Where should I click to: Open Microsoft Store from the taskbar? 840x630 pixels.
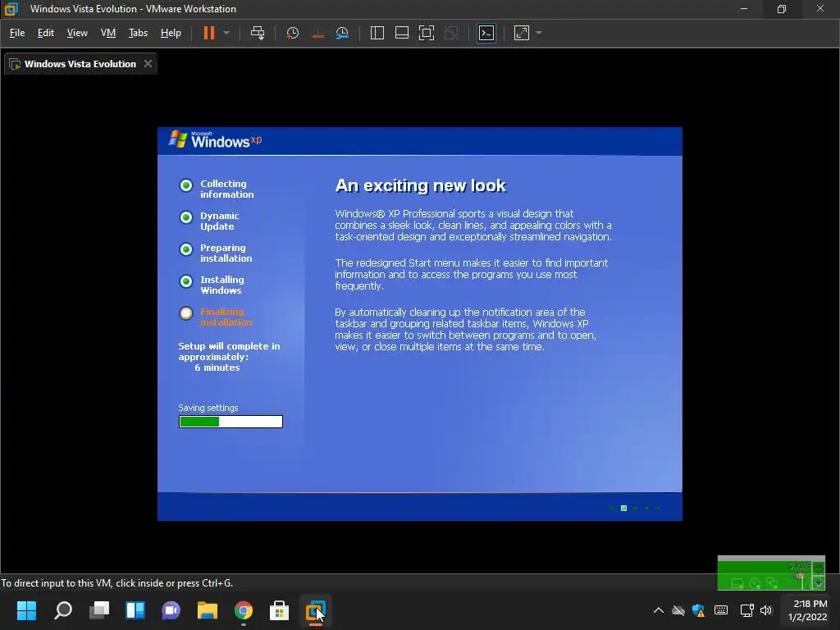[x=279, y=610]
